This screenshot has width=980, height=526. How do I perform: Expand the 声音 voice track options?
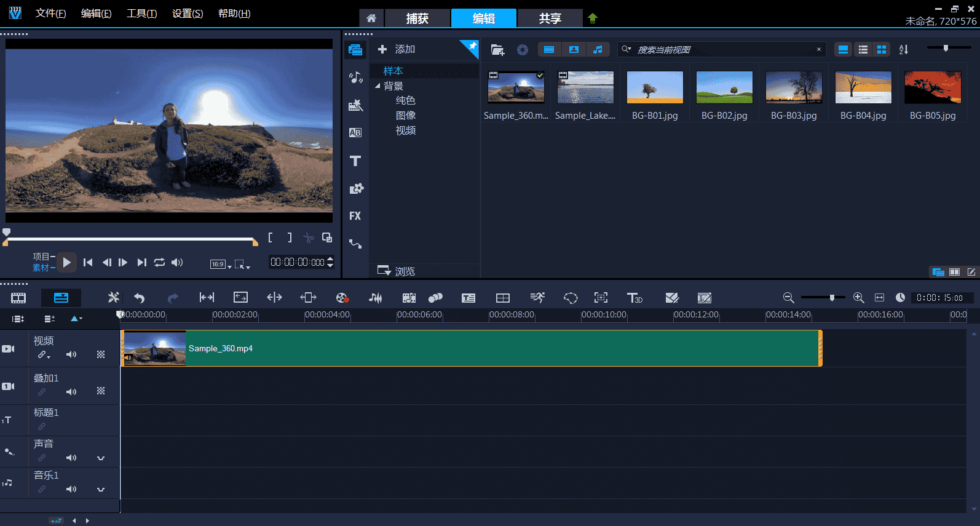coord(101,458)
